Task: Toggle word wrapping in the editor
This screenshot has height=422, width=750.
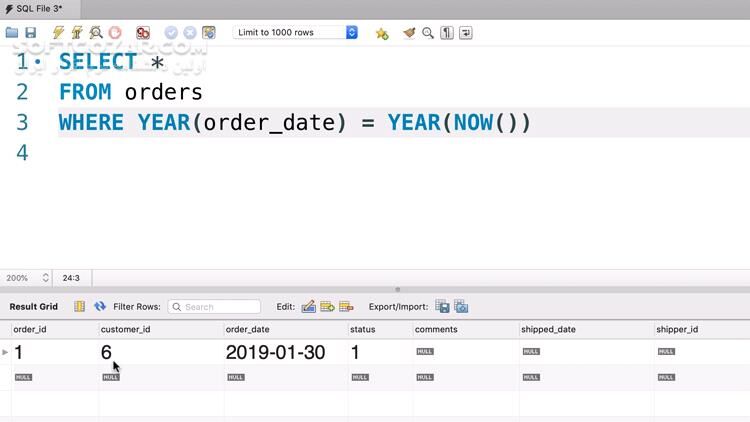Action: 465,33
